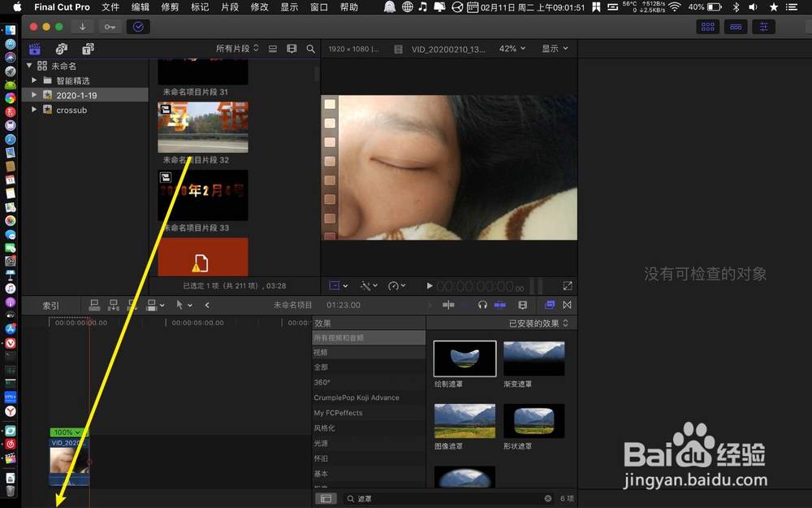Open the Titles and Generators sidebar icon
The image size is (812, 508).
tap(88, 49)
